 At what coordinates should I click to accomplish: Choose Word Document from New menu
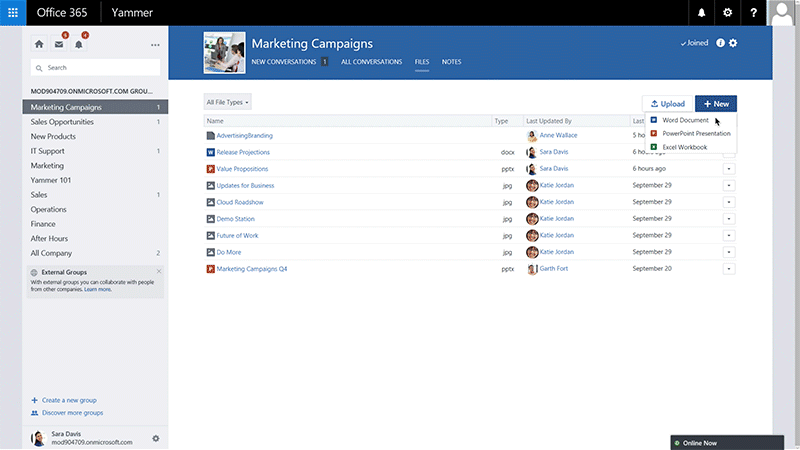(685, 120)
